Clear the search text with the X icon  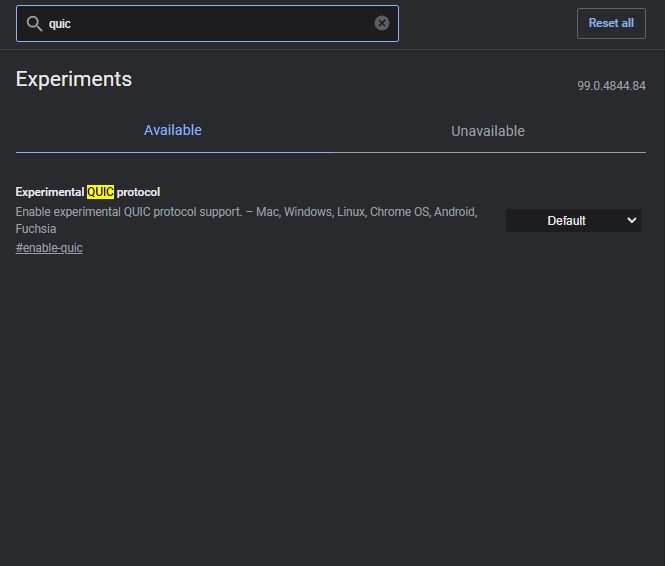382,23
